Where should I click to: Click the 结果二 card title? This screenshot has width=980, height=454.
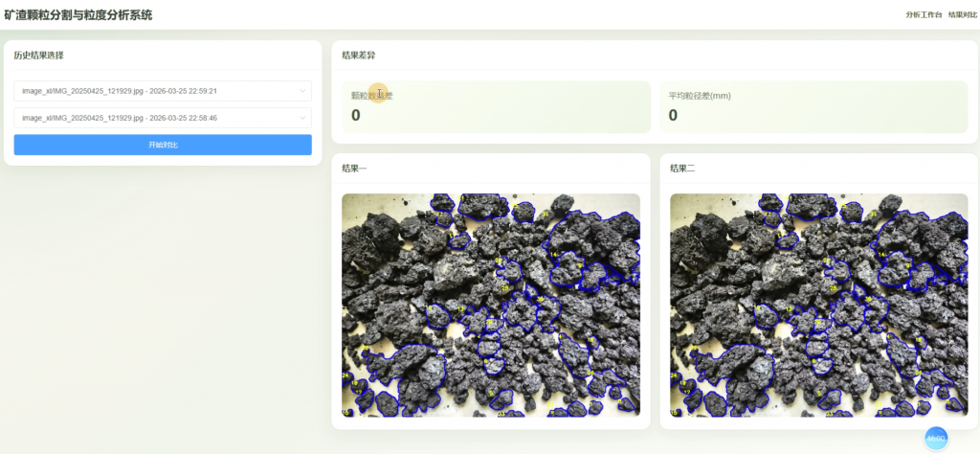click(x=682, y=169)
